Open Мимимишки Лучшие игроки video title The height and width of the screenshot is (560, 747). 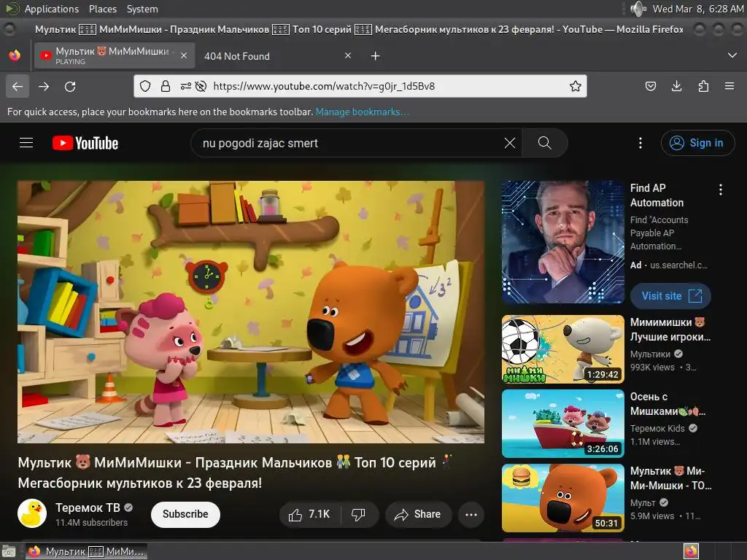[x=670, y=330]
